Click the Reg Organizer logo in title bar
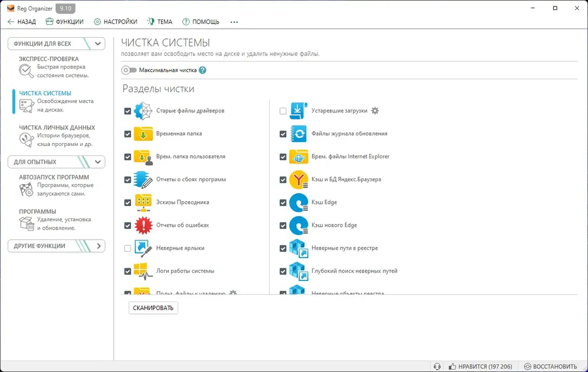The image size is (588, 372). coord(11,8)
